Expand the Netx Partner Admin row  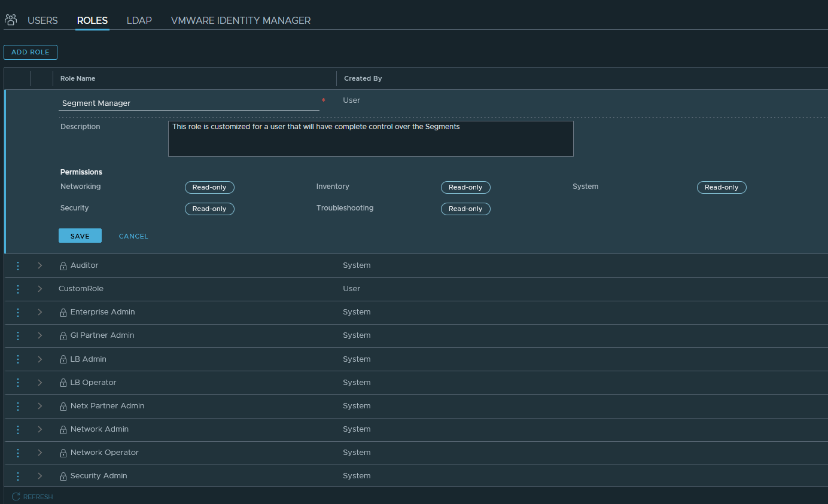click(40, 406)
